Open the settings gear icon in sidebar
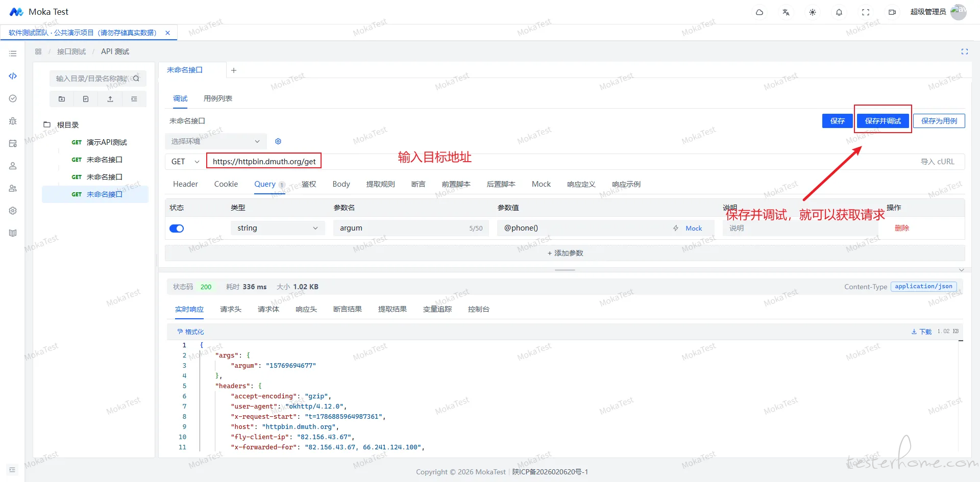 [x=13, y=211]
